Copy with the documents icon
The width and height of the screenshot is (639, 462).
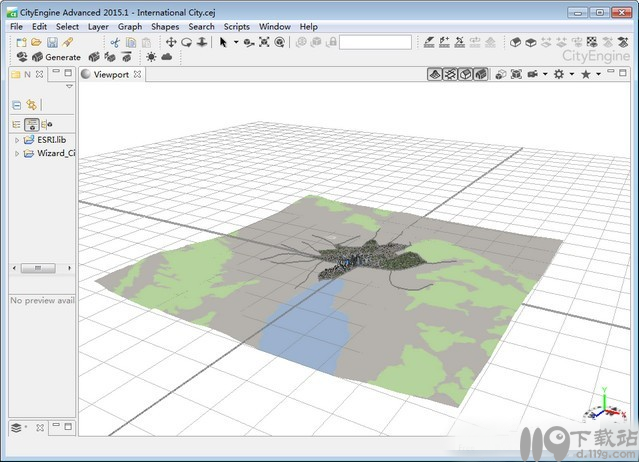point(131,42)
